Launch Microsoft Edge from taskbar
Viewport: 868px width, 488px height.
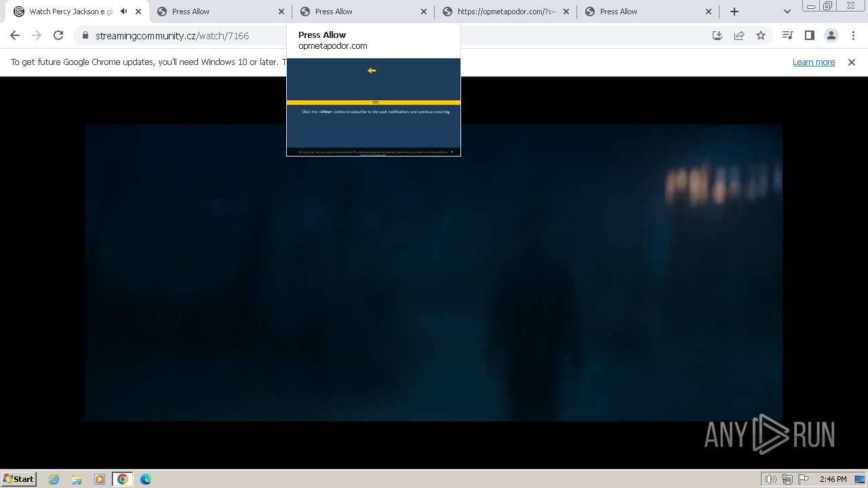[x=146, y=479]
